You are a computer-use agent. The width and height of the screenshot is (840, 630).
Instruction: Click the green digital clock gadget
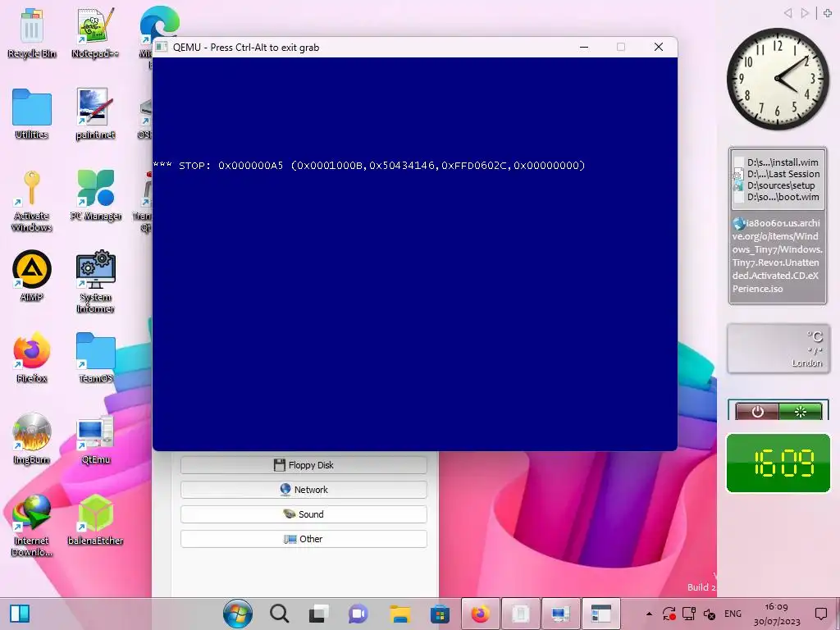pos(778,463)
